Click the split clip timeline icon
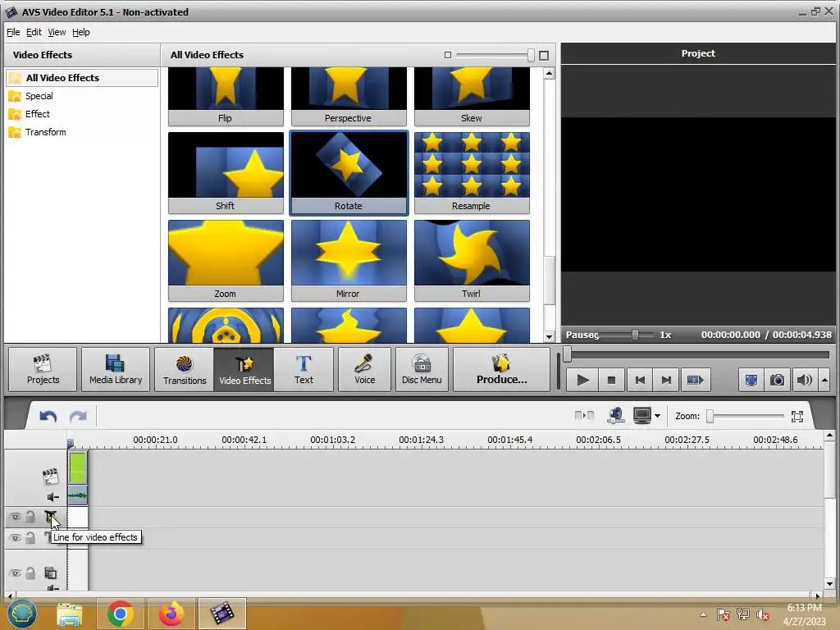The width and height of the screenshot is (840, 630). [x=584, y=416]
